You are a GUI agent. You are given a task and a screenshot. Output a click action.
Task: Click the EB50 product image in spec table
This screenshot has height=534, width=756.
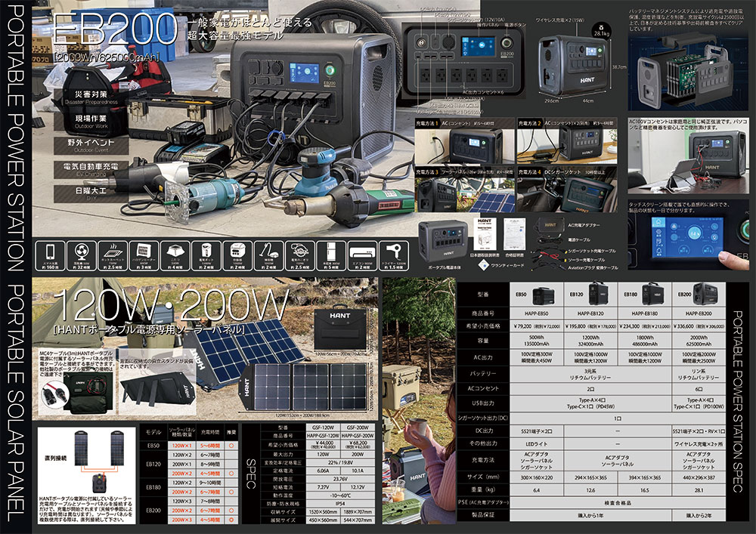(544, 295)
